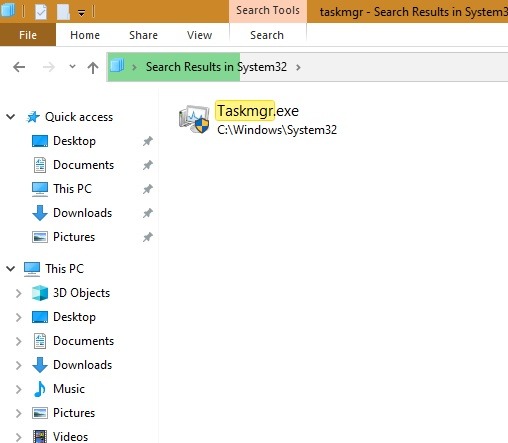Click the Forward navigation arrow
Screen dimensions: 508x443
pos(49,67)
